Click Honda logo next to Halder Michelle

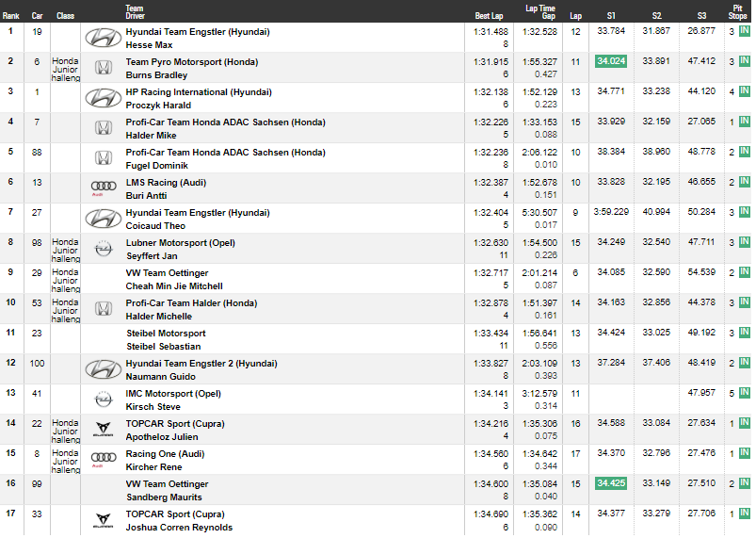tap(104, 309)
